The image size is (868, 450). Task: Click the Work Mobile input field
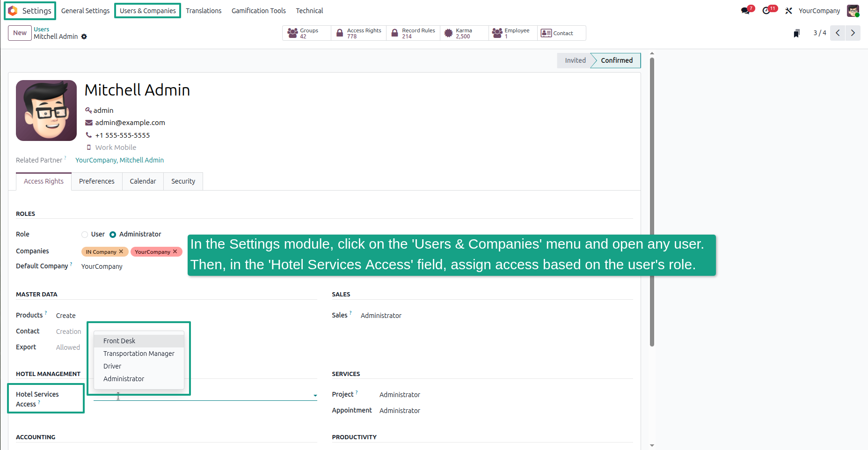116,148
